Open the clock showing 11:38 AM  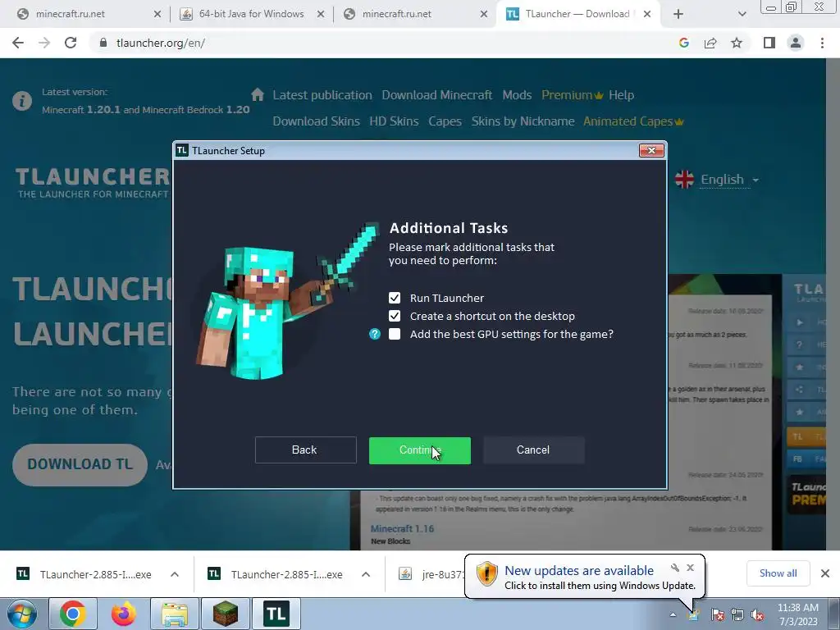[797, 614]
